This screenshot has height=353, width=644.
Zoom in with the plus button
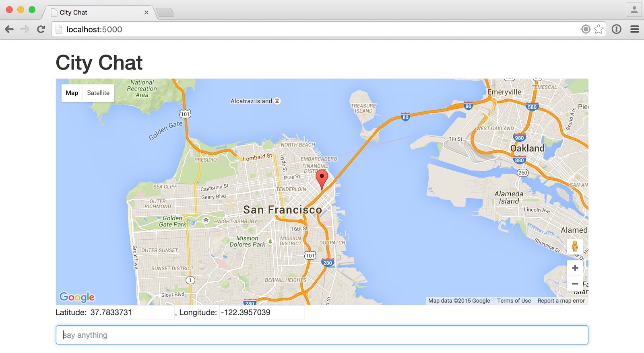click(x=575, y=268)
